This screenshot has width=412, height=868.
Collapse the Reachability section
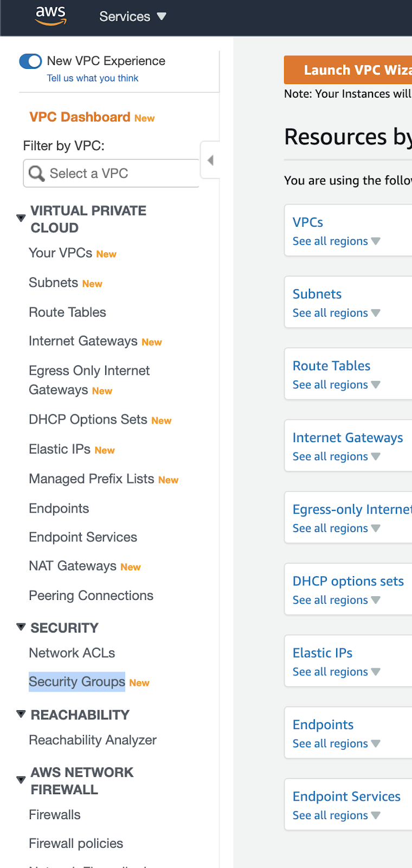tap(21, 714)
